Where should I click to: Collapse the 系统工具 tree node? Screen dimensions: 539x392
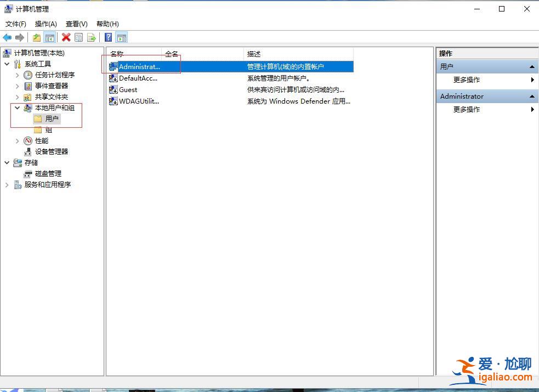pos(7,64)
